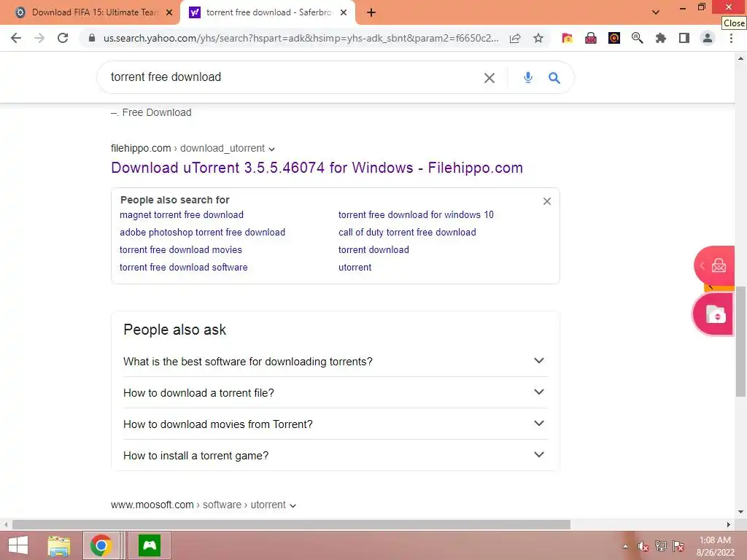Open the Windows Start menu

click(x=18, y=545)
